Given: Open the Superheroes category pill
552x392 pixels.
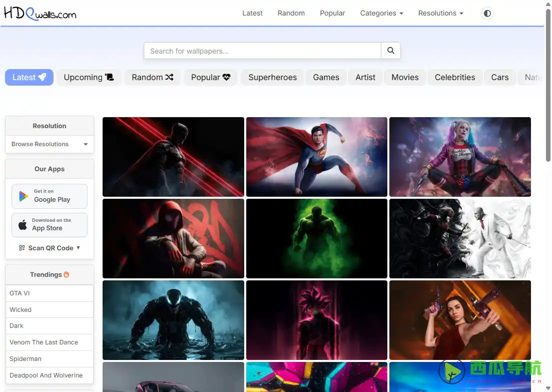Looking at the screenshot, I should coord(272,77).
